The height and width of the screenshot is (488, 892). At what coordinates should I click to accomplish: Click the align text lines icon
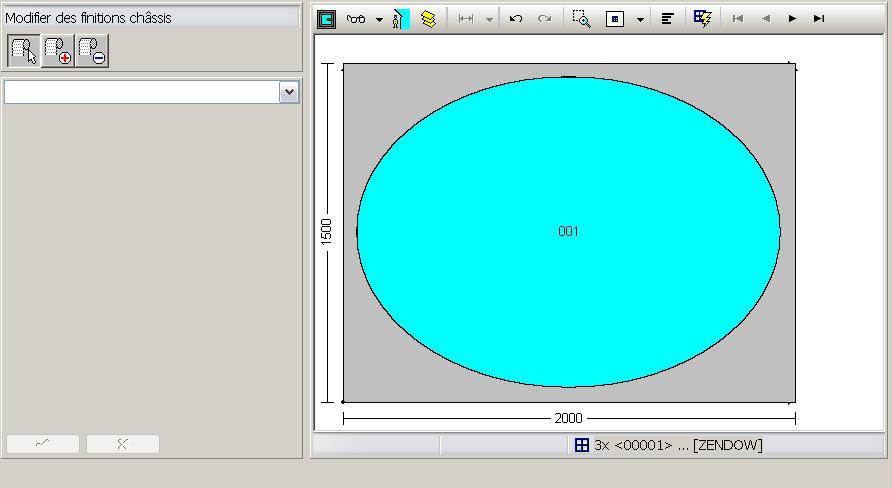point(667,19)
